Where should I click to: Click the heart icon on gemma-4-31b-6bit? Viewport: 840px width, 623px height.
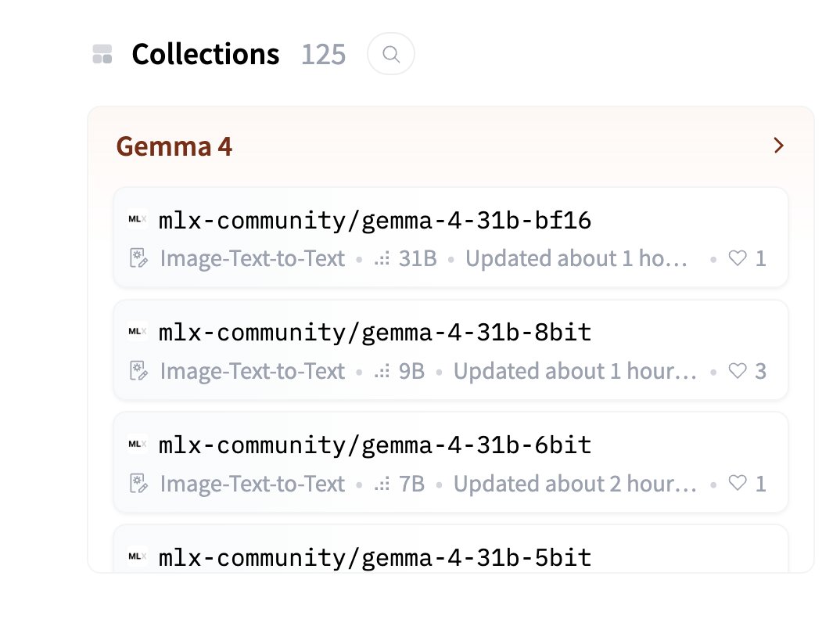click(x=738, y=484)
